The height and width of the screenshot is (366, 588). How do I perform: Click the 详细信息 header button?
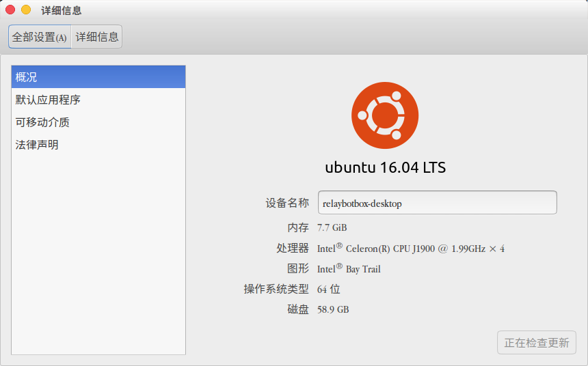click(97, 37)
